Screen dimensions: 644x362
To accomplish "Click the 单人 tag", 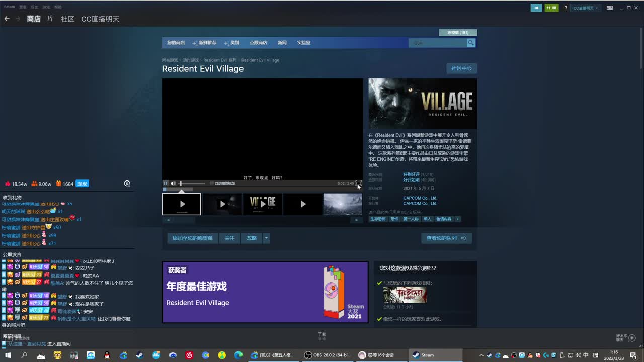I will coord(428,219).
